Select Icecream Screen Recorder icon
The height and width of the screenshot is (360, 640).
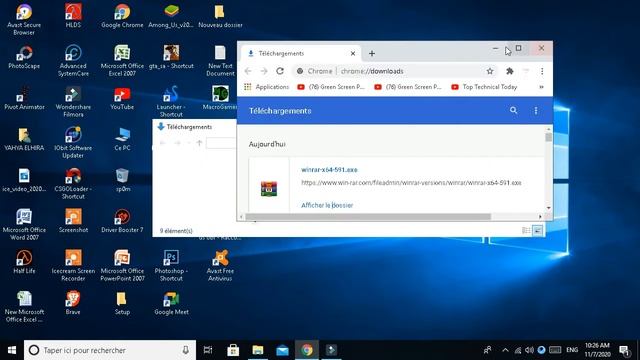pyautogui.click(x=73, y=266)
